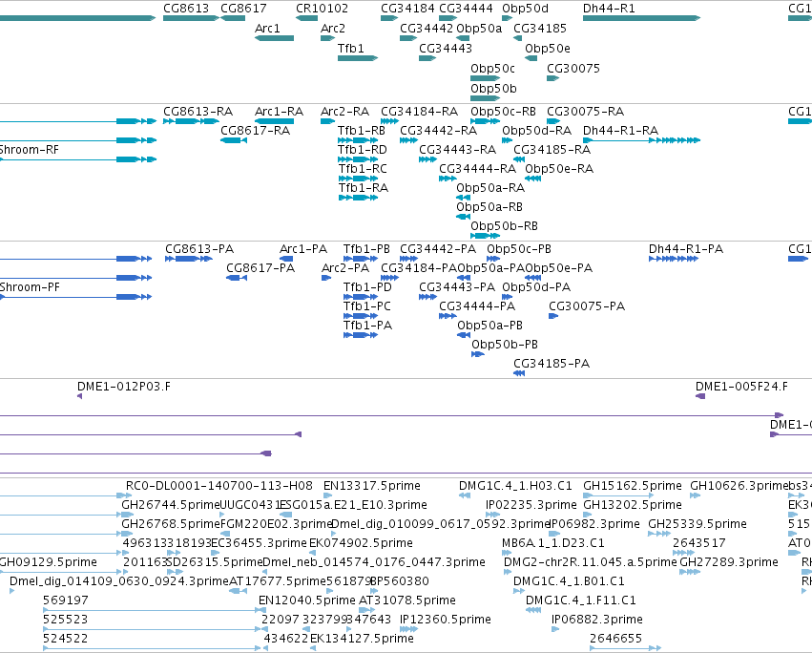Select the Arc2 gene label
The image size is (812, 653).
333,29
